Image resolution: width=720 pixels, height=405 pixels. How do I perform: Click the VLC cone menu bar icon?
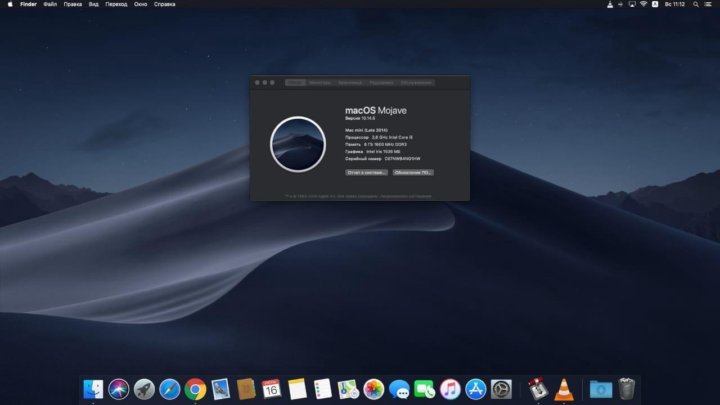(x=610, y=4)
